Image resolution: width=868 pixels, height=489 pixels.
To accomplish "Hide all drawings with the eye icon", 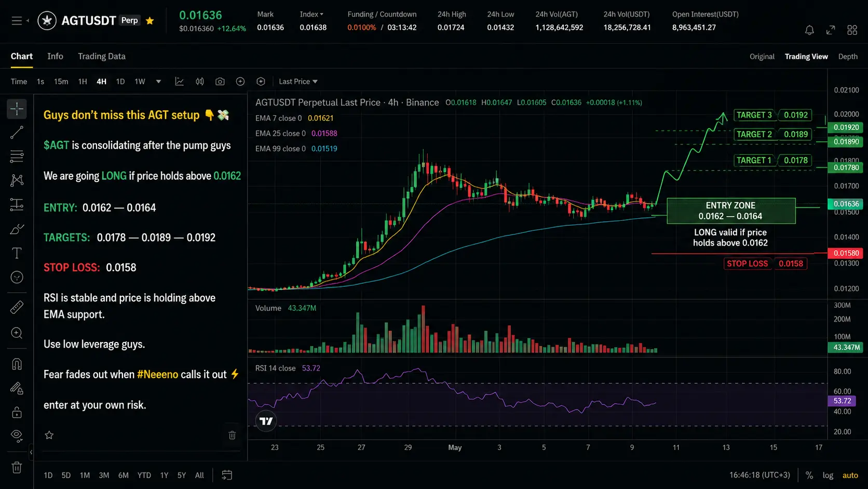I will coord(17,436).
